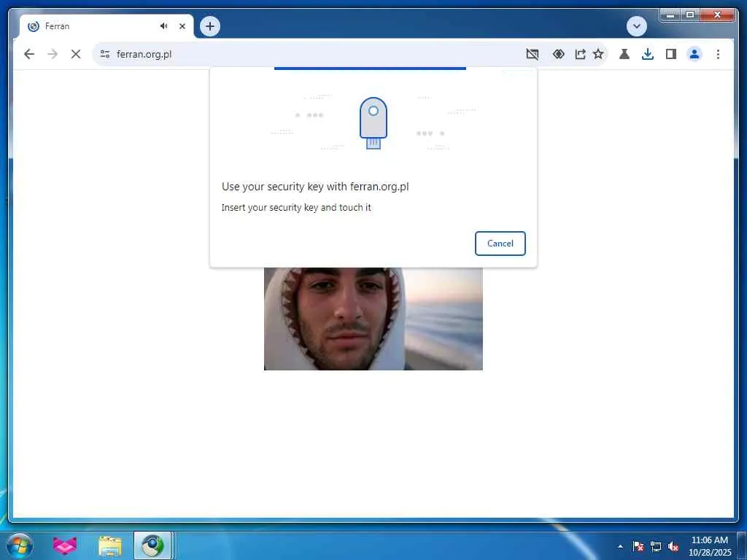Click the camera blocked icon in address bar
Image resolution: width=747 pixels, height=560 pixels.
tap(532, 54)
